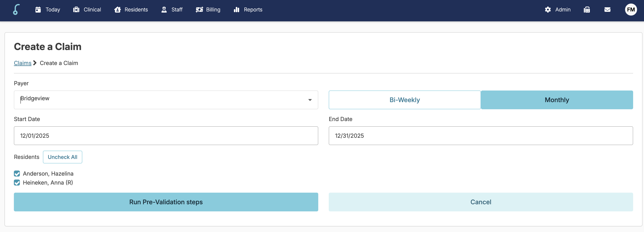Select the Bi-Weekly period toggle
Screen dimensions: 644x232
pos(404,100)
